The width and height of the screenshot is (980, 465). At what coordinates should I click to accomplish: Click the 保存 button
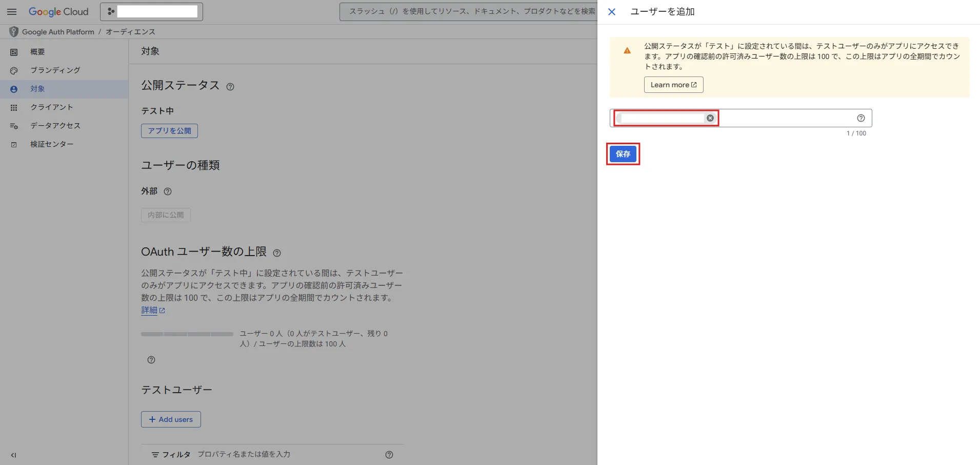coord(623,154)
